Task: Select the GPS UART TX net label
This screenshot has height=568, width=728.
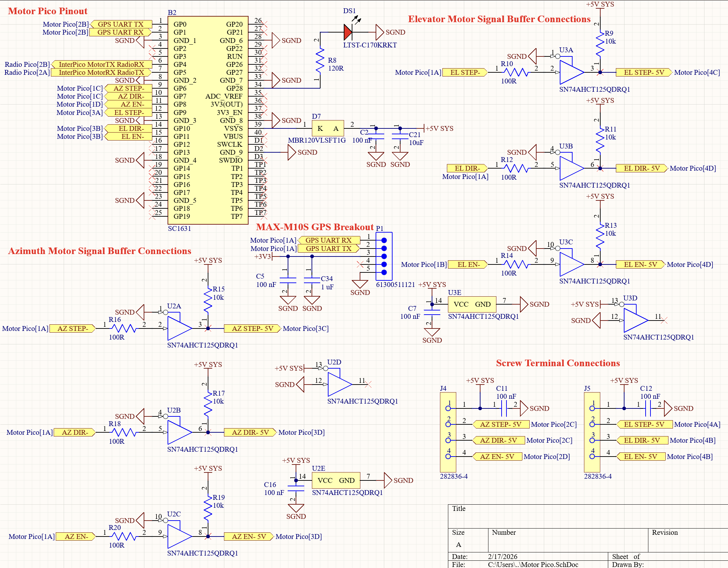Action: coord(121,24)
